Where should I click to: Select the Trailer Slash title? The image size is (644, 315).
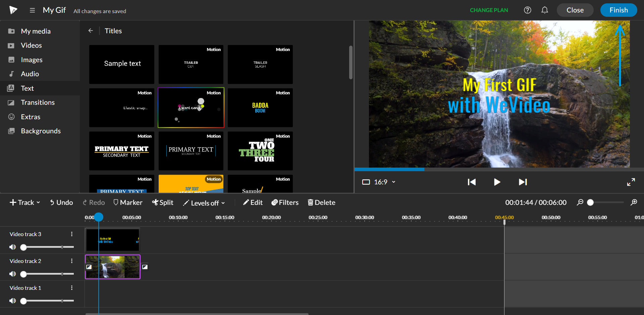[x=260, y=64]
